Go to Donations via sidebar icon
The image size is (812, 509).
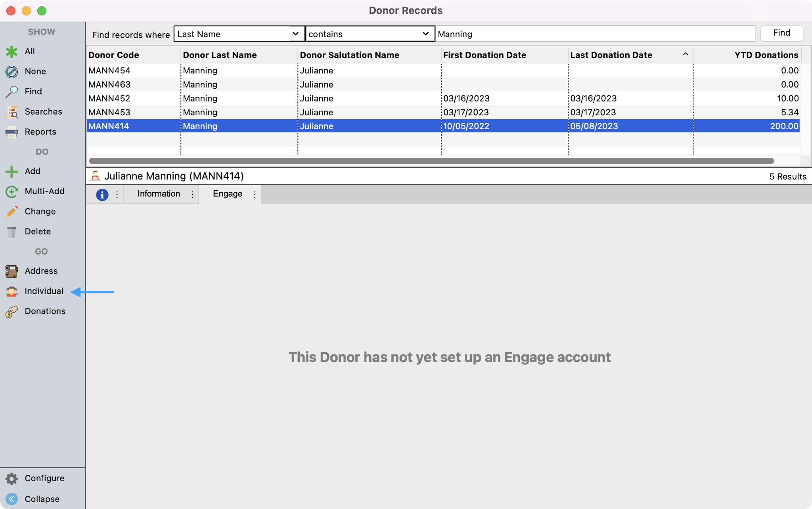click(11, 312)
